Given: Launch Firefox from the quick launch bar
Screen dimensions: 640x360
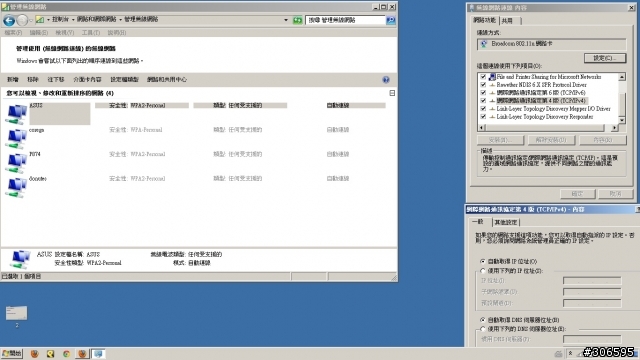Looking at the screenshot, I should tap(34, 354).
